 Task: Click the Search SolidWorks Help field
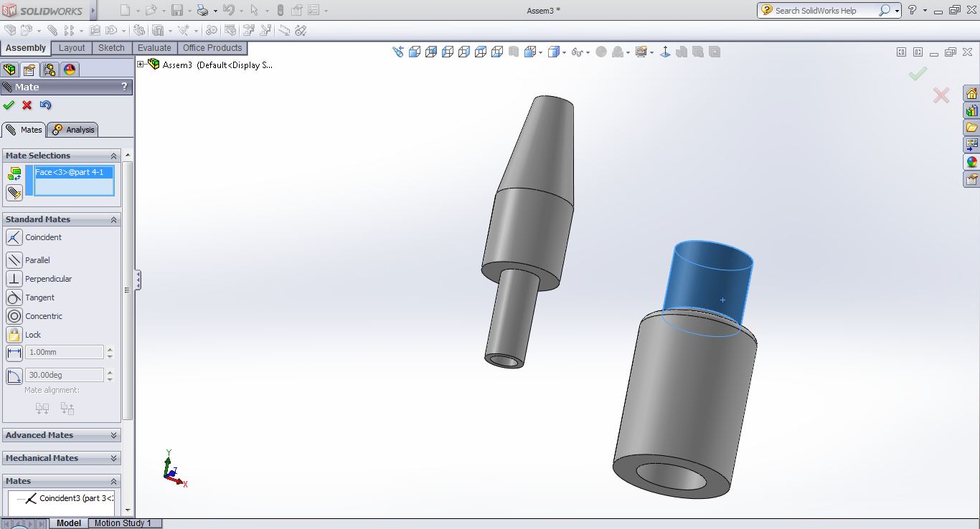point(825,11)
